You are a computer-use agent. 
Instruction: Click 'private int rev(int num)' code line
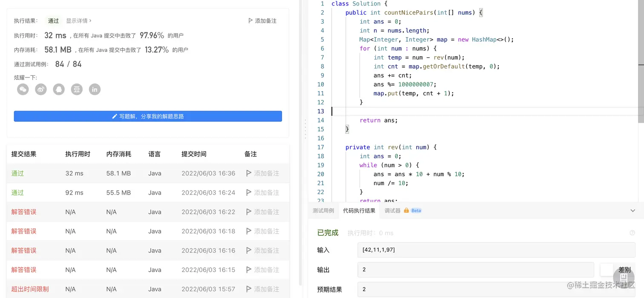pyautogui.click(x=391, y=147)
